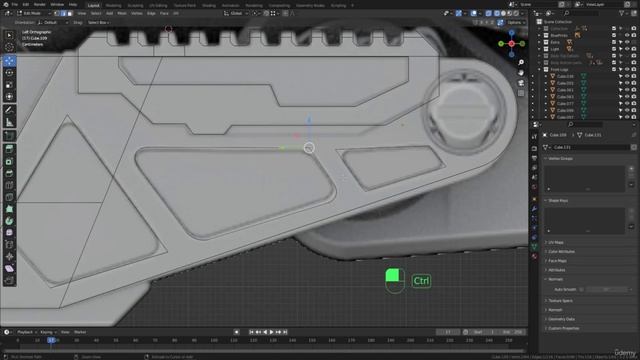The width and height of the screenshot is (640, 360).
Task: Expand the Custom Properties panel
Action: [563, 328]
